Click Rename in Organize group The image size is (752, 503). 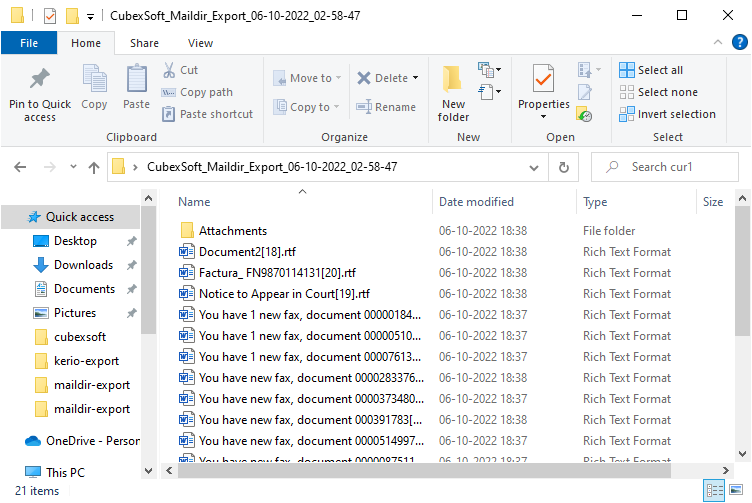(386, 107)
